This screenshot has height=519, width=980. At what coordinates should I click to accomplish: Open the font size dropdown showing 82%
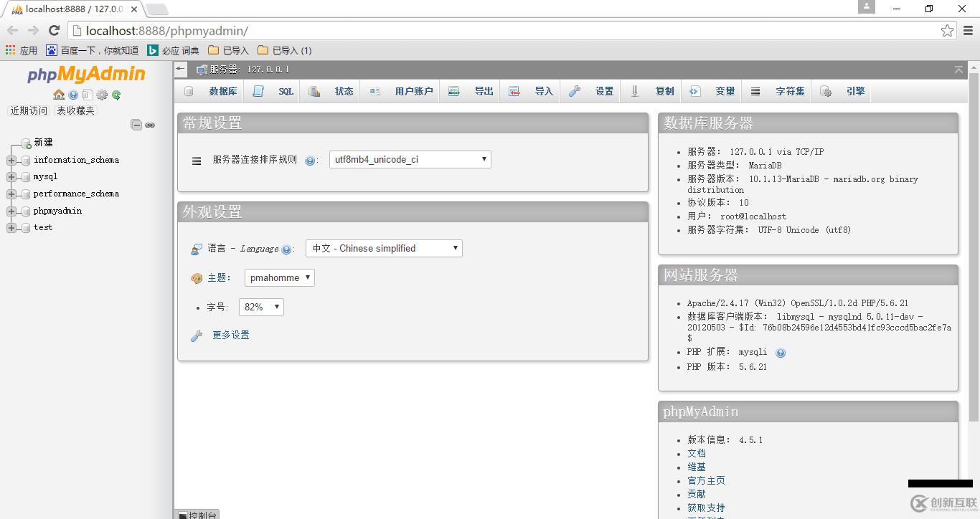(261, 307)
